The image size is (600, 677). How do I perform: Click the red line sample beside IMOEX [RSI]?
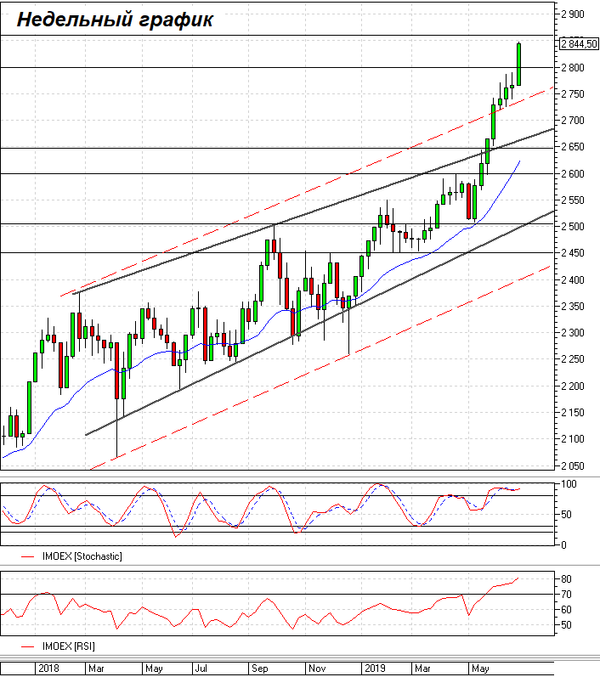(x=28, y=646)
